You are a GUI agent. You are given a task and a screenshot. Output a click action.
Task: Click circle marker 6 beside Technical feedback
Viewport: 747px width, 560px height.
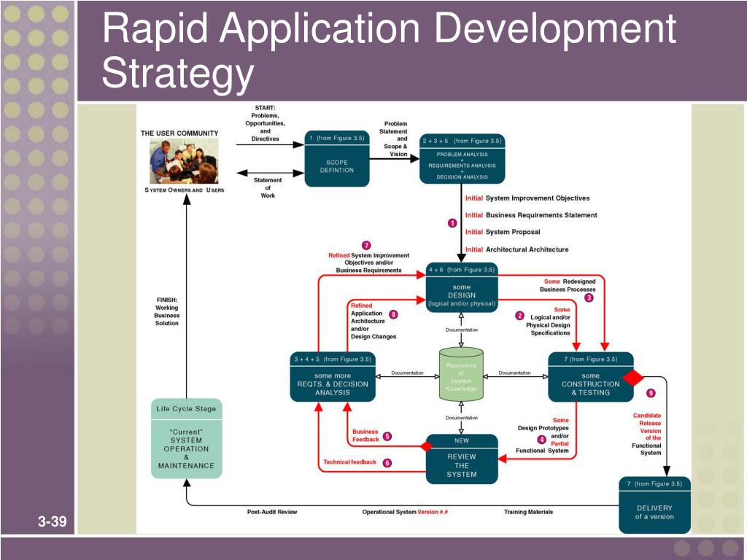[387, 463]
